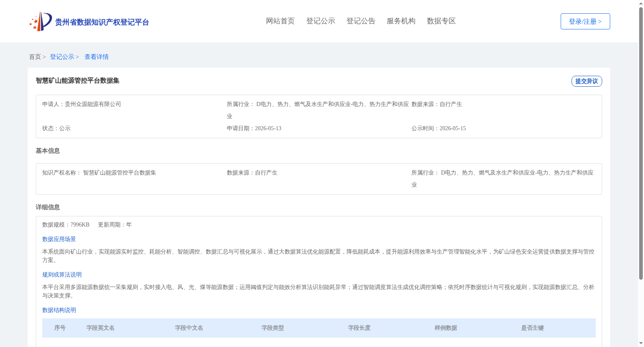Click the 状态：公示 text

pos(56,128)
